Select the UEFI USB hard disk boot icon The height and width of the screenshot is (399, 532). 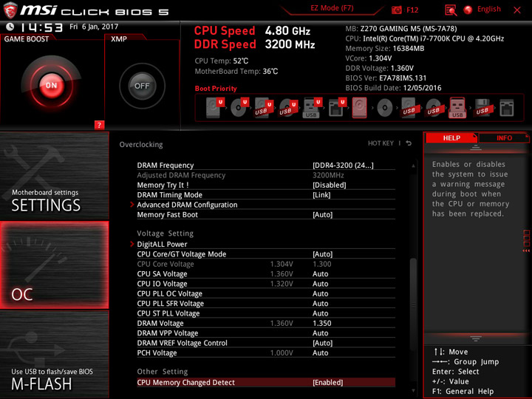click(x=264, y=108)
